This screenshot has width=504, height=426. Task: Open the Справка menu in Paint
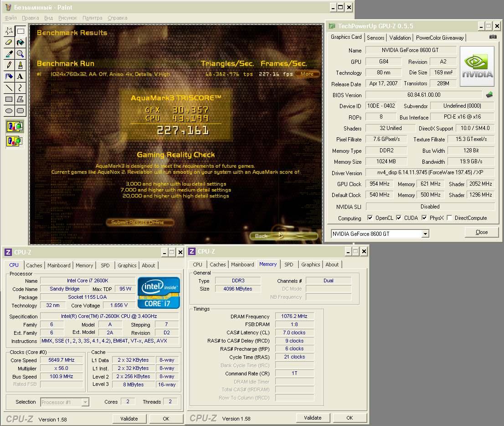point(117,18)
